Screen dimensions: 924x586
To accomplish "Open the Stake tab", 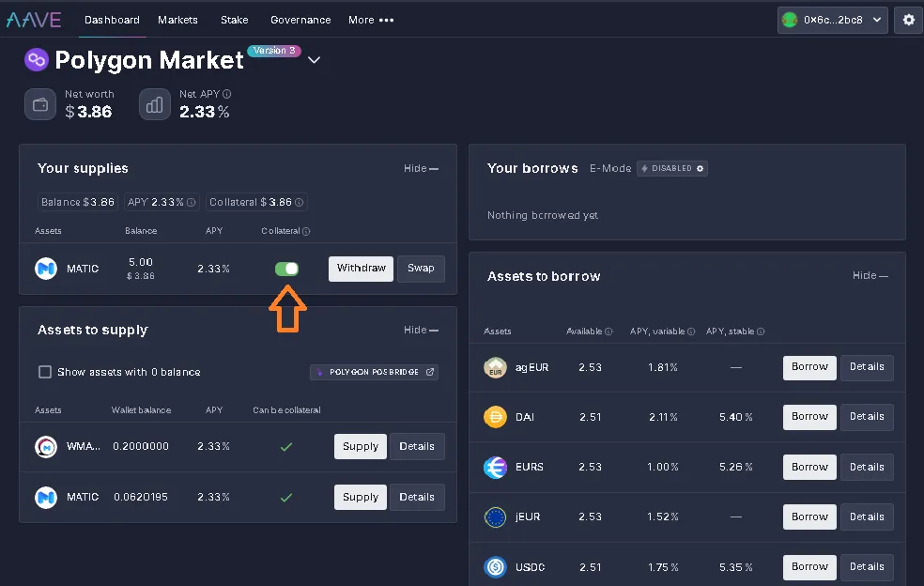I will click(x=235, y=20).
